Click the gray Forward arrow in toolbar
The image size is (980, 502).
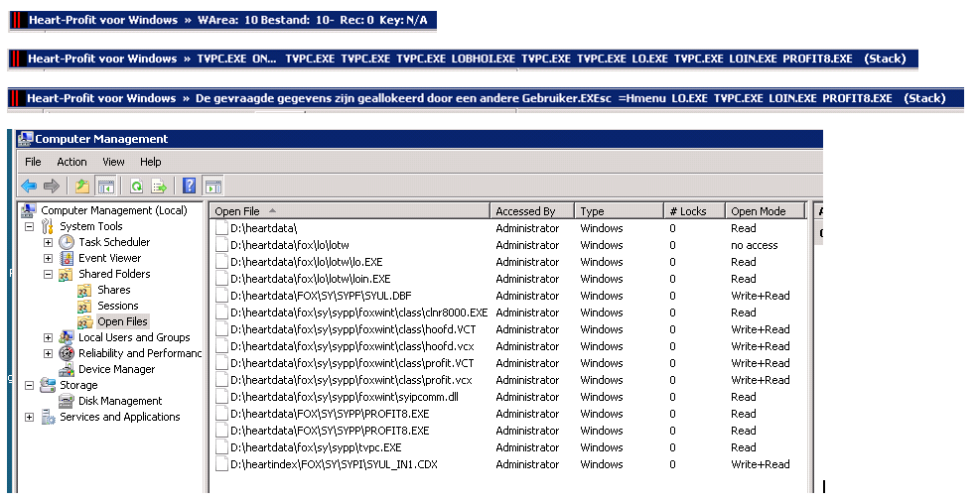coord(52,186)
